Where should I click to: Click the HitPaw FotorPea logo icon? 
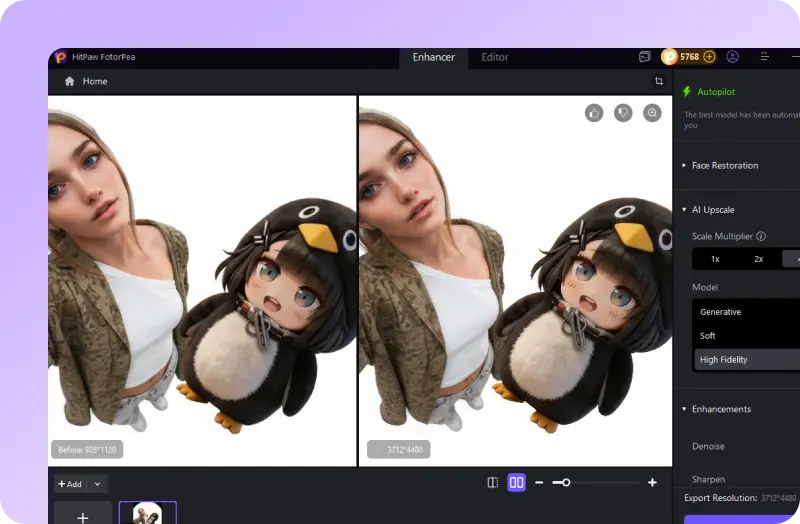[61, 57]
